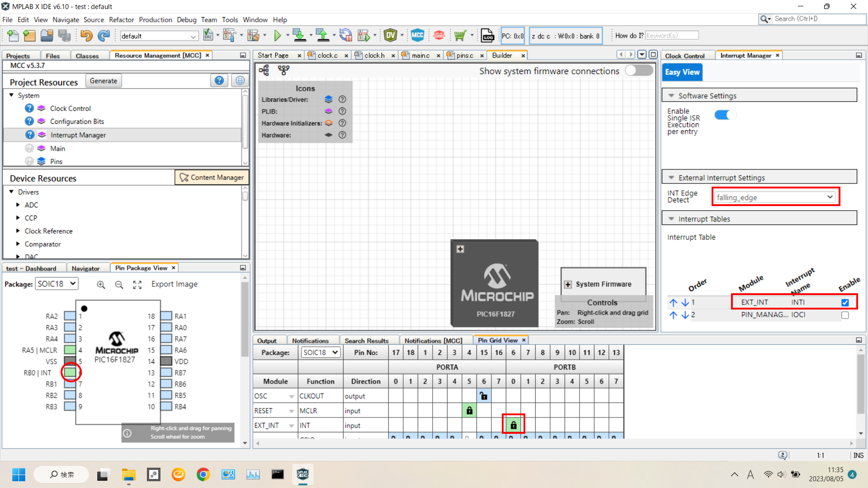The height and width of the screenshot is (488, 868).
Task: Open the SOIC18 Package dropdown in the Pin Package View
Action: pos(57,284)
